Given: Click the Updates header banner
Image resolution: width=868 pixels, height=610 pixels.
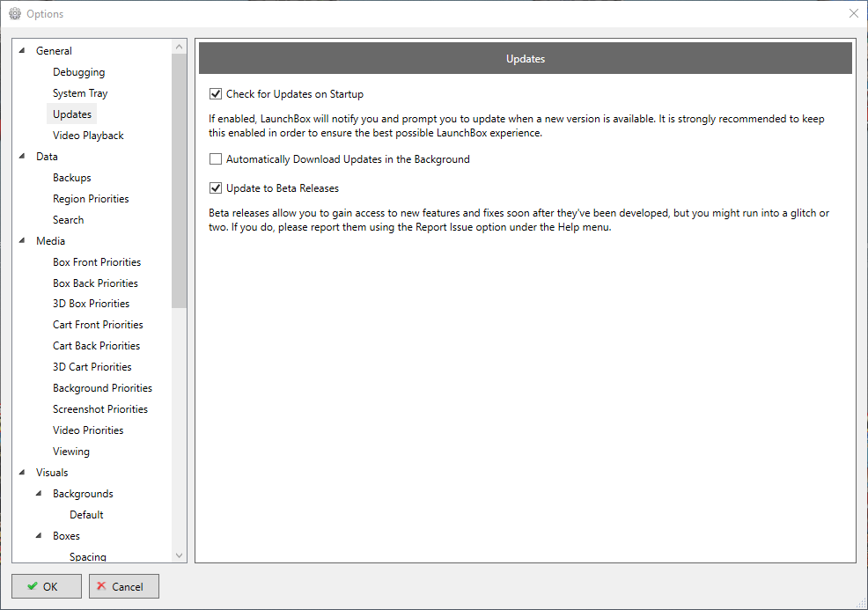Looking at the screenshot, I should pyautogui.click(x=526, y=59).
